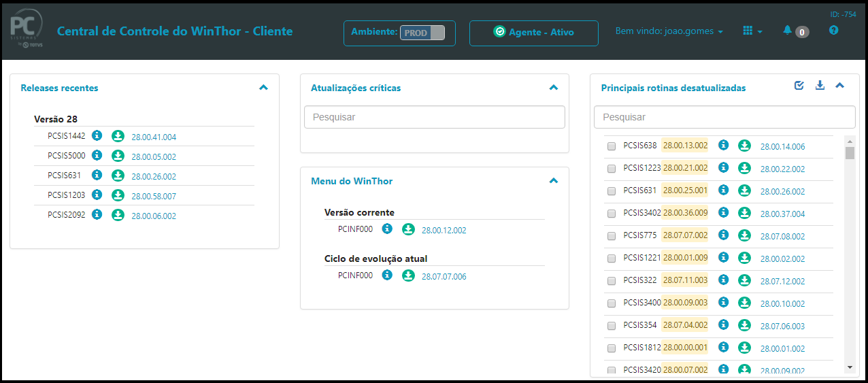868x383 pixels.
Task: Show info for PCSIS2092 release
Action: pyautogui.click(x=97, y=214)
